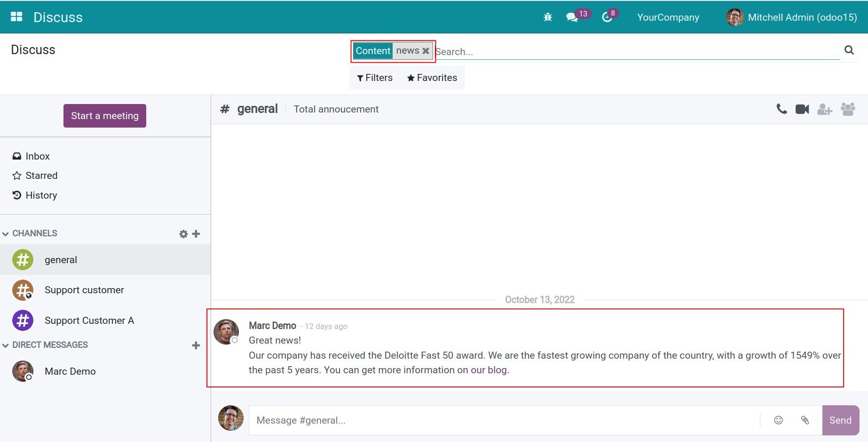Open the debug/bug menu in the top bar

point(547,16)
